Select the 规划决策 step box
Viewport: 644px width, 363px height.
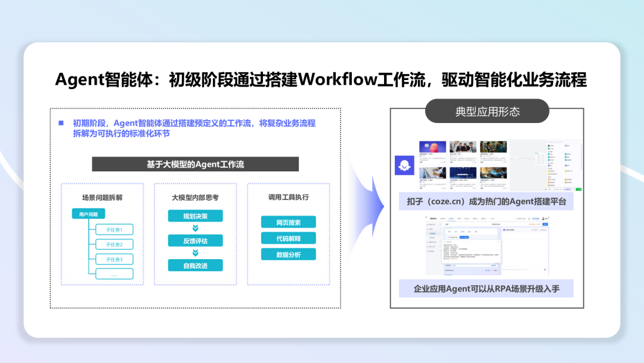196,216
